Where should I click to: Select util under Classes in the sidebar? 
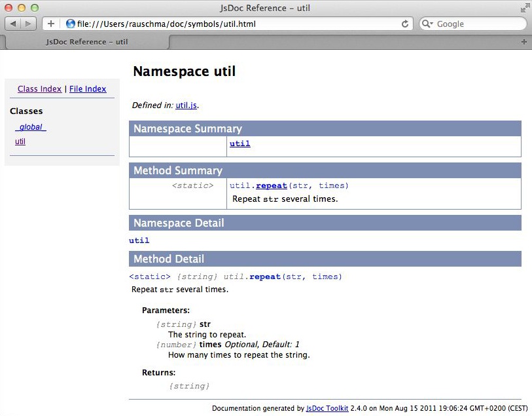[x=19, y=141]
